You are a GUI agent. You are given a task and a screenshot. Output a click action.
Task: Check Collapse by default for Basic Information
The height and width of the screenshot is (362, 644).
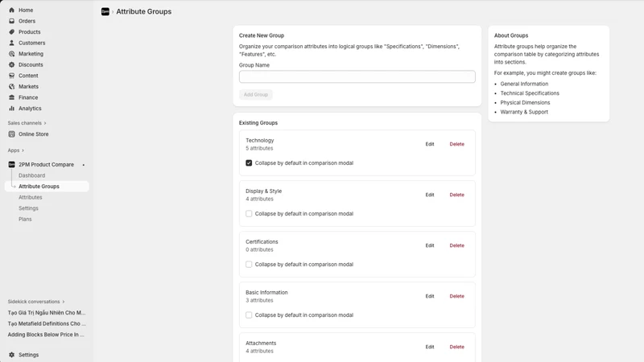coord(249,315)
